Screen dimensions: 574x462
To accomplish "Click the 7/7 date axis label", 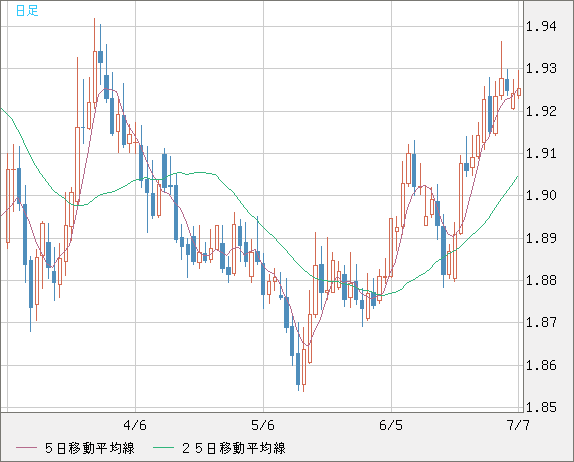I will (x=518, y=425).
